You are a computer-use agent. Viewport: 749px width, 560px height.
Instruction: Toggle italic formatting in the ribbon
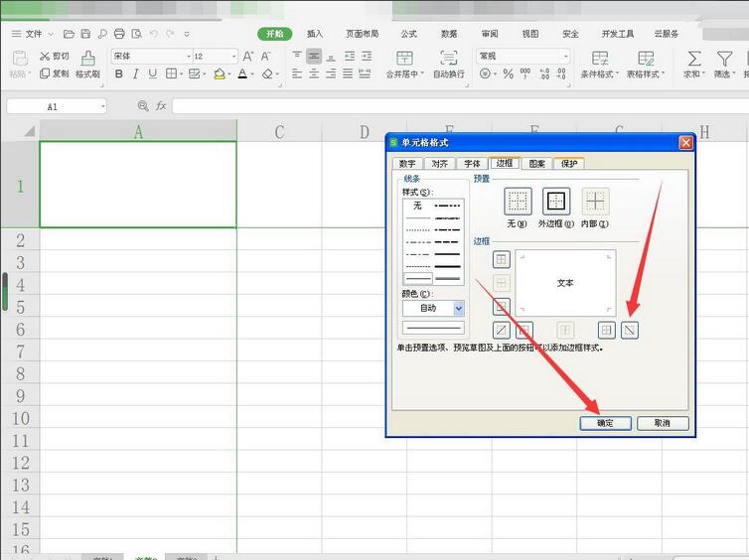pyautogui.click(x=136, y=73)
